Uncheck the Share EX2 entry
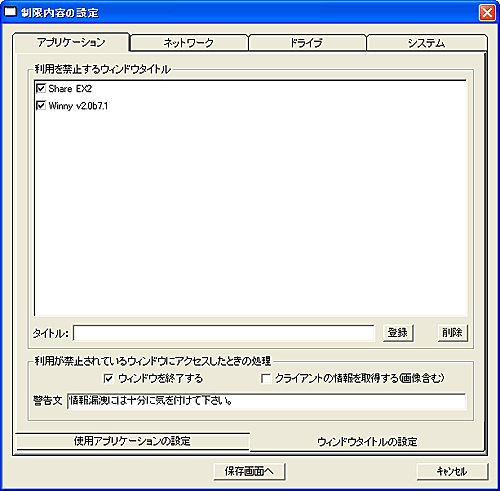The image size is (500, 491). pyautogui.click(x=41, y=88)
